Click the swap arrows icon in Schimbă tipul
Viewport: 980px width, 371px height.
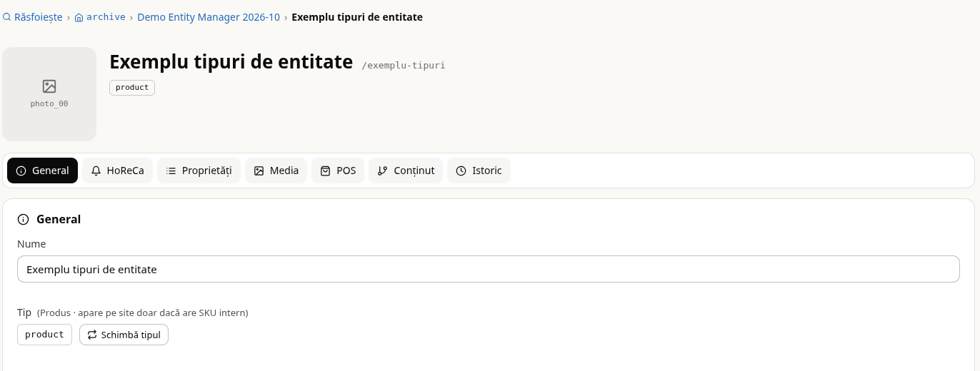tap(92, 335)
